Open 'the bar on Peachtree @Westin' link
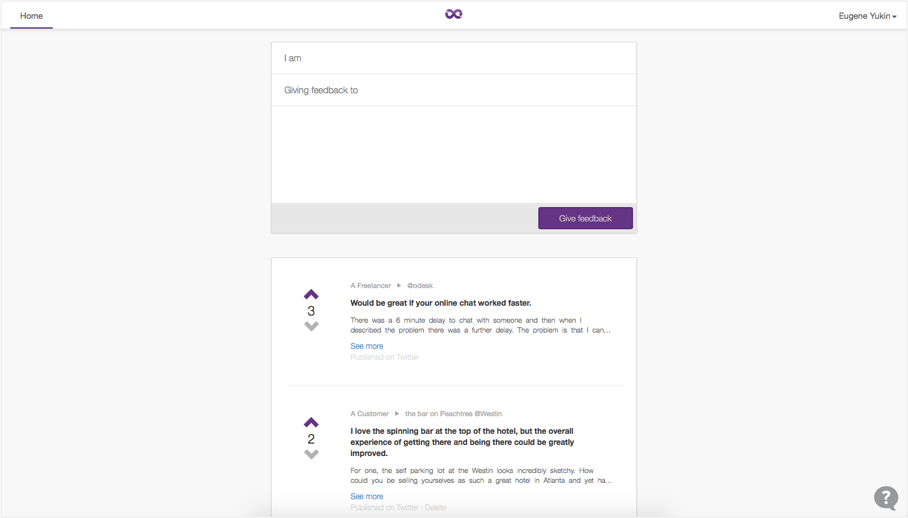Image resolution: width=908 pixels, height=518 pixels. tap(453, 414)
